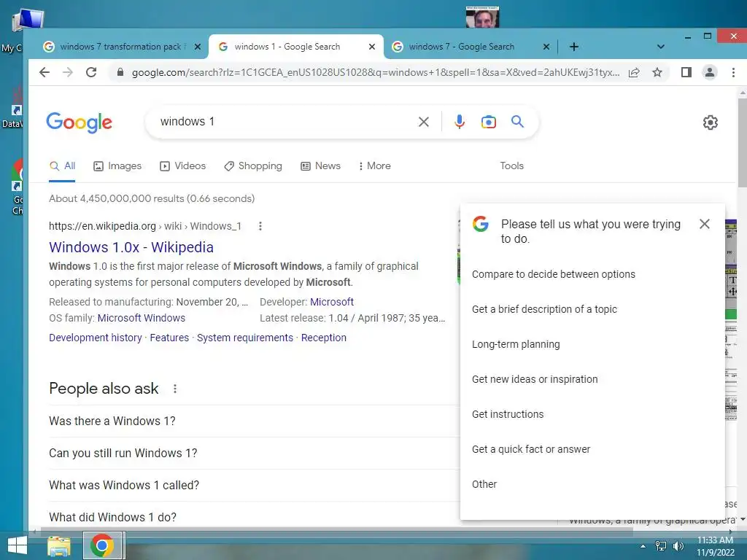747x560 pixels.
Task: Switch to windows 7 - Google Search tab
Action: click(x=462, y=47)
